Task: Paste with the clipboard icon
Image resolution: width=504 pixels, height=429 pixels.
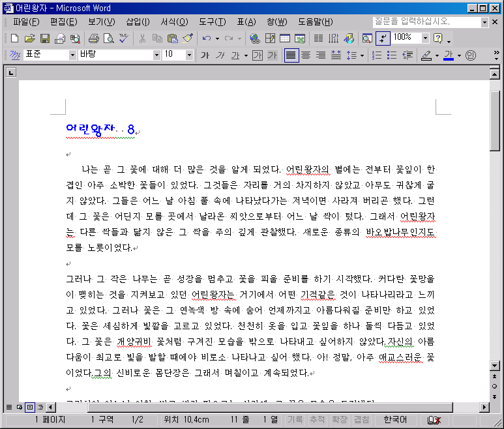Action: [173, 38]
